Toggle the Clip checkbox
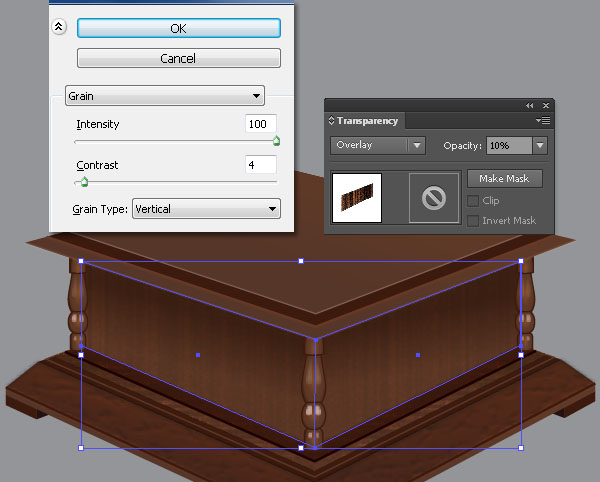Viewport: 600px width, 482px height. [x=473, y=200]
